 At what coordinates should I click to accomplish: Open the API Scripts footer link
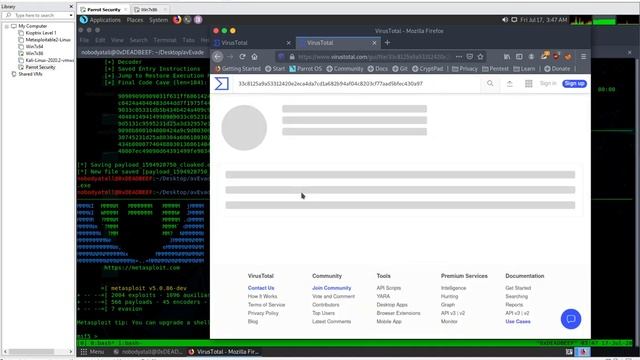tap(389, 288)
